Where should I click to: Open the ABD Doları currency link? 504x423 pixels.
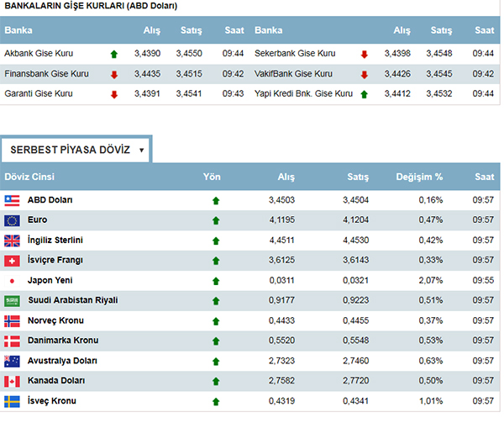(x=50, y=200)
